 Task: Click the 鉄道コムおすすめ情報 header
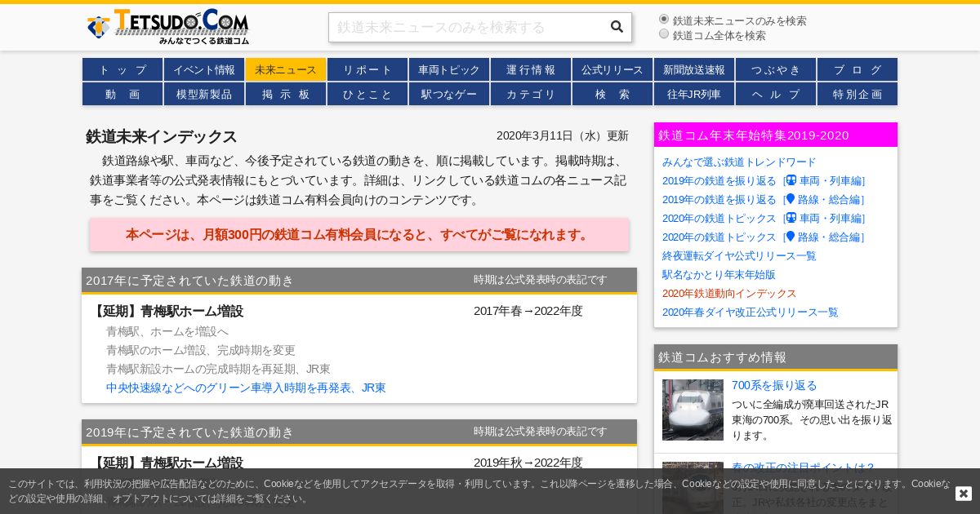click(776, 357)
